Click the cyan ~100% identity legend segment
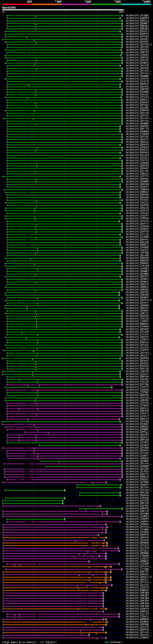 pyautogui.click(x=136, y=4)
